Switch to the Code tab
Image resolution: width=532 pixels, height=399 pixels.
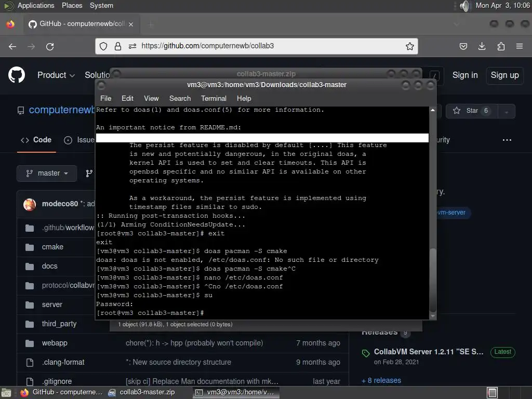click(36, 140)
